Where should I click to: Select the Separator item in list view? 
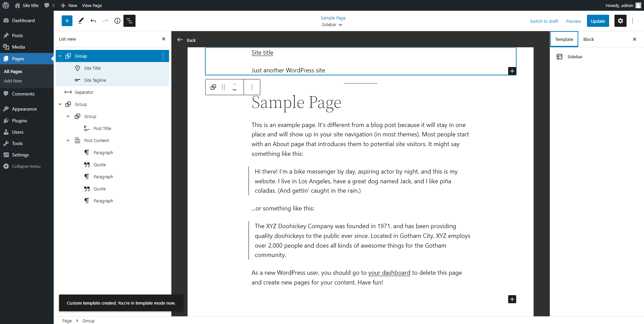click(x=84, y=92)
